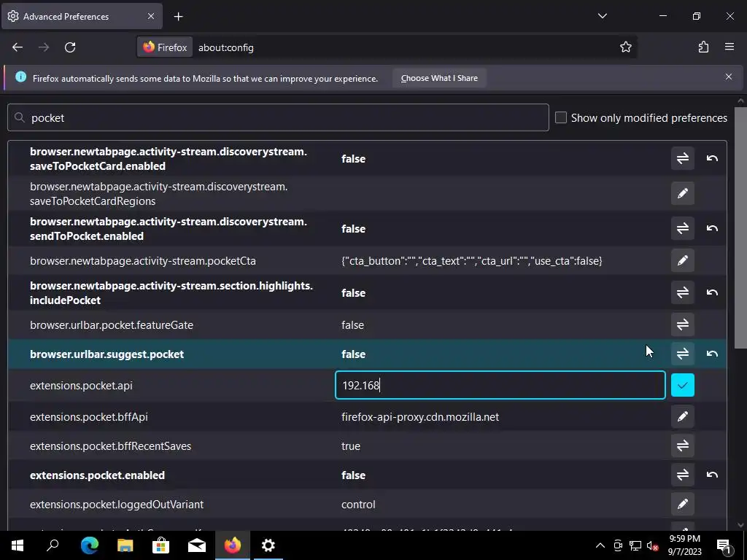Check Show only modified preferences

[x=561, y=117]
